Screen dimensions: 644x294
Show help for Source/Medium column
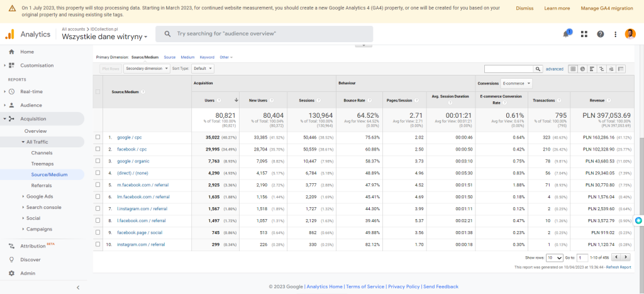[x=143, y=92]
